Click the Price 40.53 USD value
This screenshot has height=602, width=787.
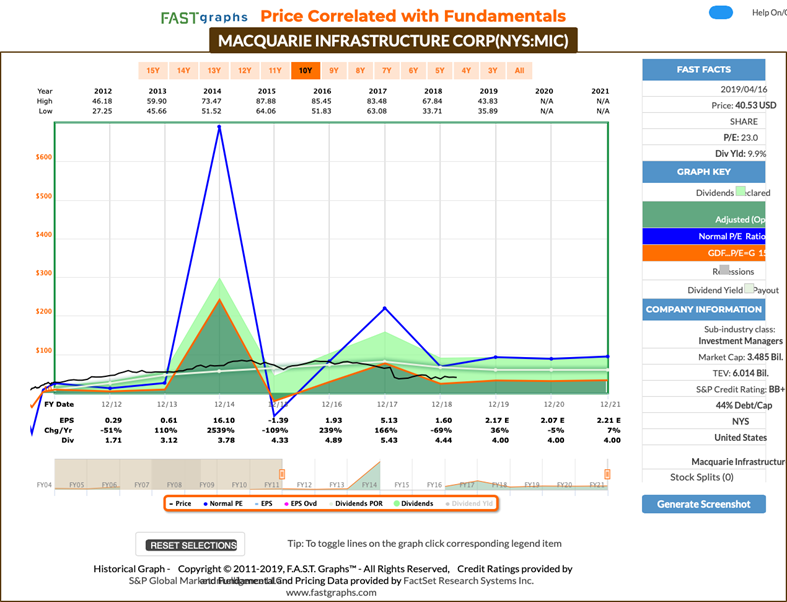click(x=755, y=105)
